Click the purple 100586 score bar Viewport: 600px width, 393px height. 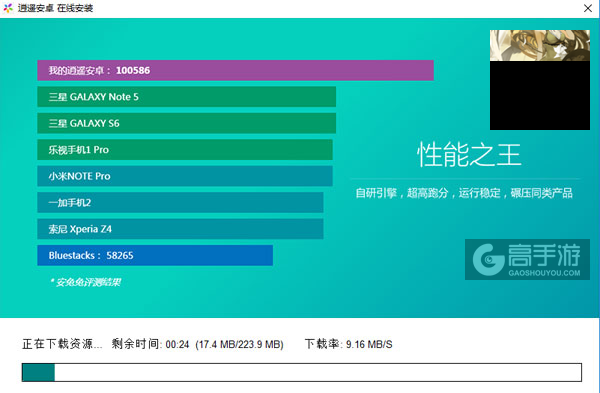click(x=235, y=70)
